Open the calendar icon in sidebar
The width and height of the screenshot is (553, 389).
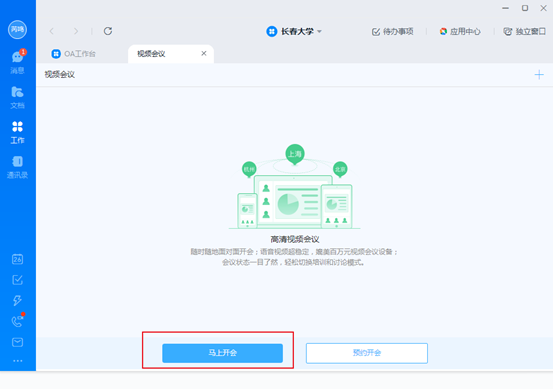click(x=17, y=259)
